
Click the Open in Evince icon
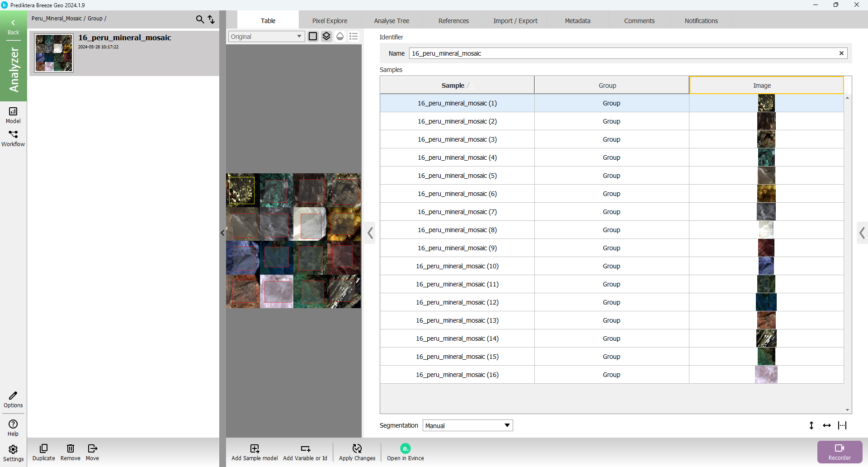tap(405, 448)
